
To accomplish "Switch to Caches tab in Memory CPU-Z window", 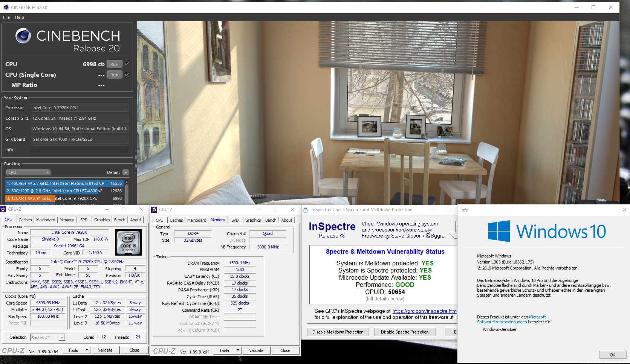I will [x=176, y=220].
